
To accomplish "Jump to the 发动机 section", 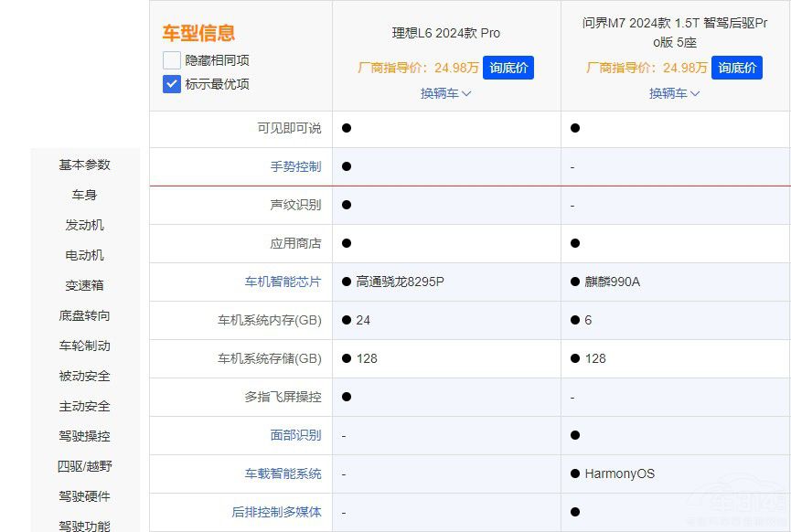I will [85, 225].
